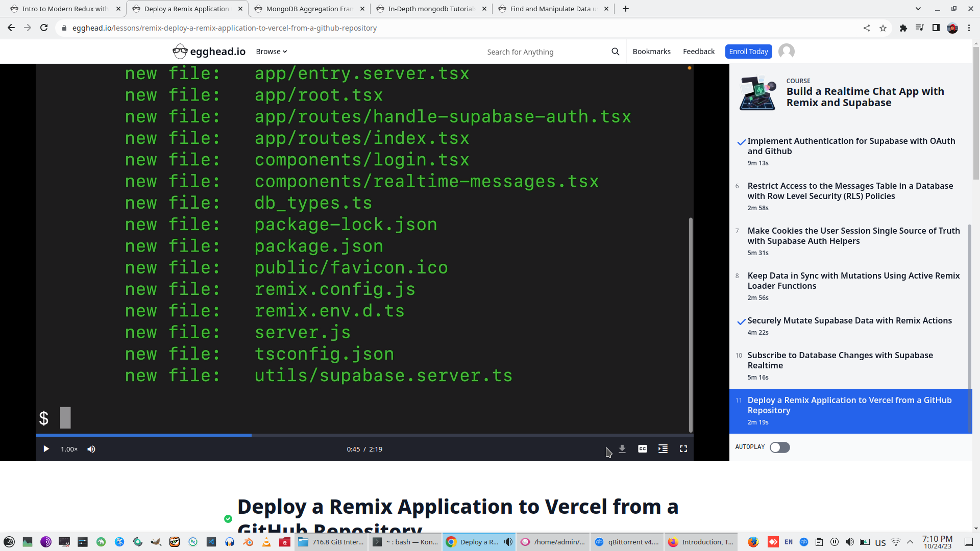Open the tab search chevron
Image resolution: width=980 pixels, height=551 pixels.
click(x=918, y=9)
